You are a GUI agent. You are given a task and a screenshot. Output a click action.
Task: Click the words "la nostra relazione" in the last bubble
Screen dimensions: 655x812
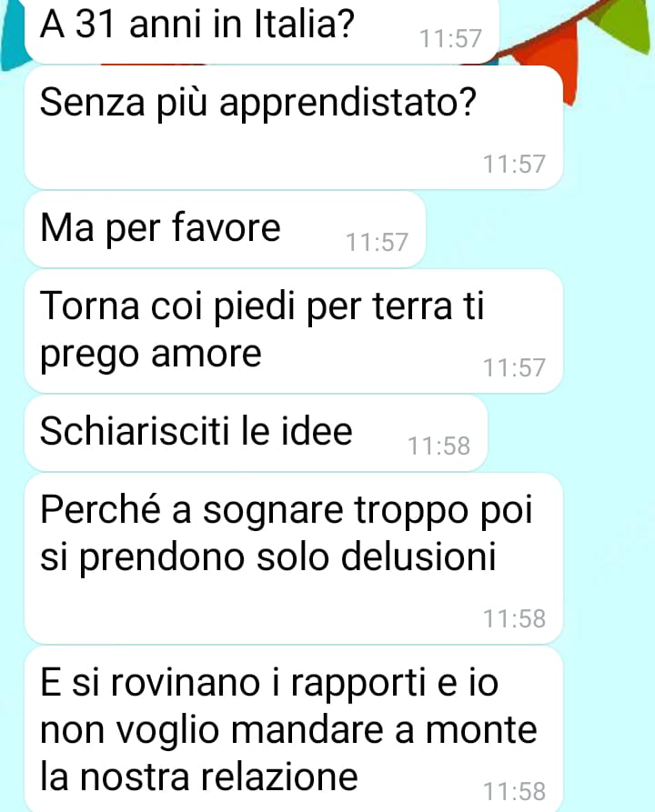coord(199,777)
